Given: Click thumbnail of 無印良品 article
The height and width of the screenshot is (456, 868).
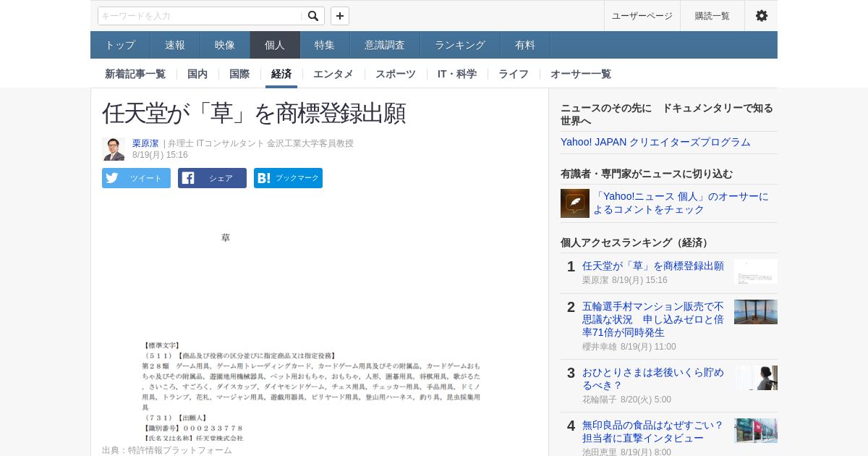Looking at the screenshot, I should pyautogui.click(x=756, y=431).
